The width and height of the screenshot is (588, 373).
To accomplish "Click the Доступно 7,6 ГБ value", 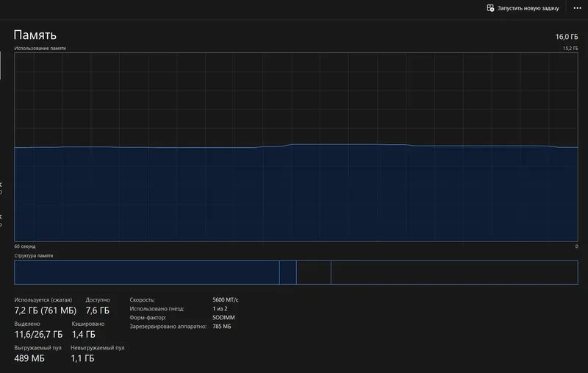I will point(98,310).
